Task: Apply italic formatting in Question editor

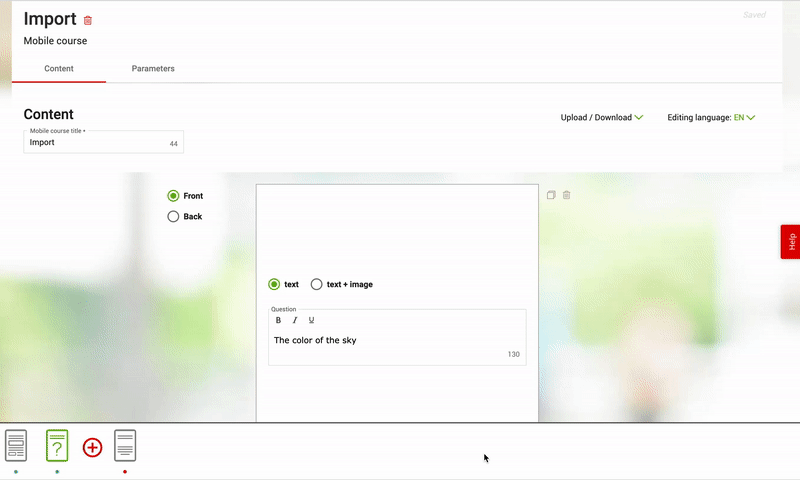Action: [x=295, y=320]
